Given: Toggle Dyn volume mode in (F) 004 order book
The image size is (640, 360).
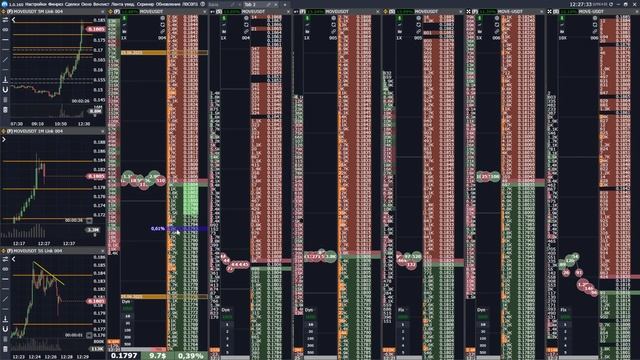Looking at the screenshot, I should 126,302.
